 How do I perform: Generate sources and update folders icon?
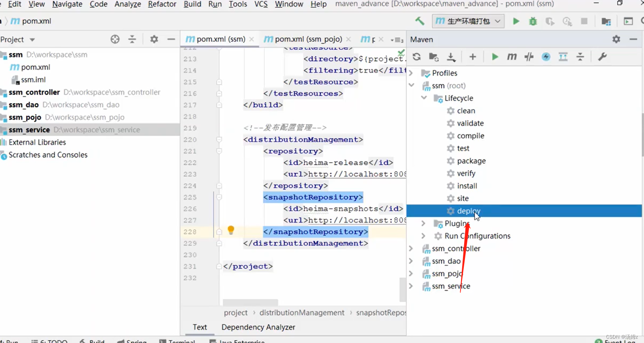[x=434, y=57]
